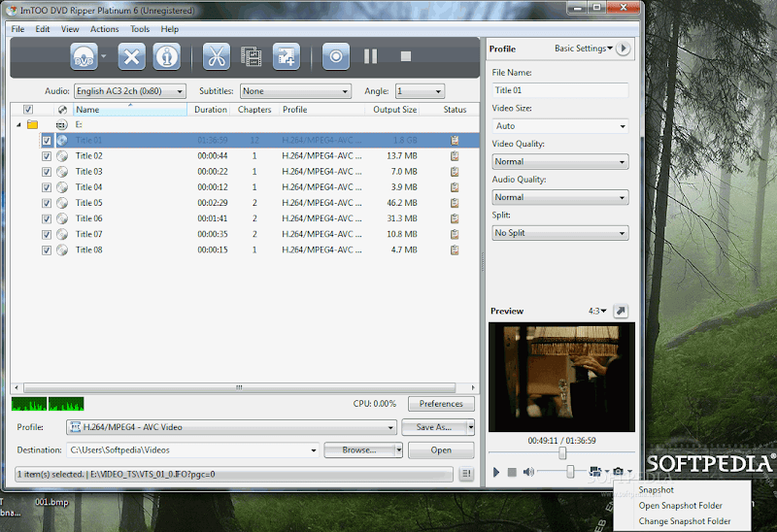Open the Audio track dropdown

(130, 91)
